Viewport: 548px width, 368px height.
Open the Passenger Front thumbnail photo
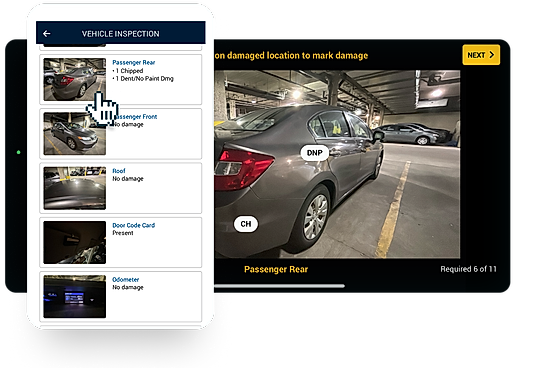[x=74, y=134]
